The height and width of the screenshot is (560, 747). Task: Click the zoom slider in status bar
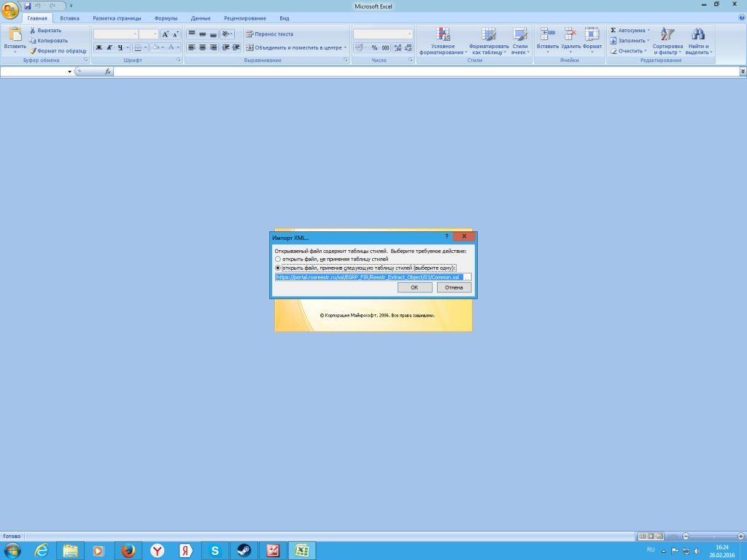point(711,537)
